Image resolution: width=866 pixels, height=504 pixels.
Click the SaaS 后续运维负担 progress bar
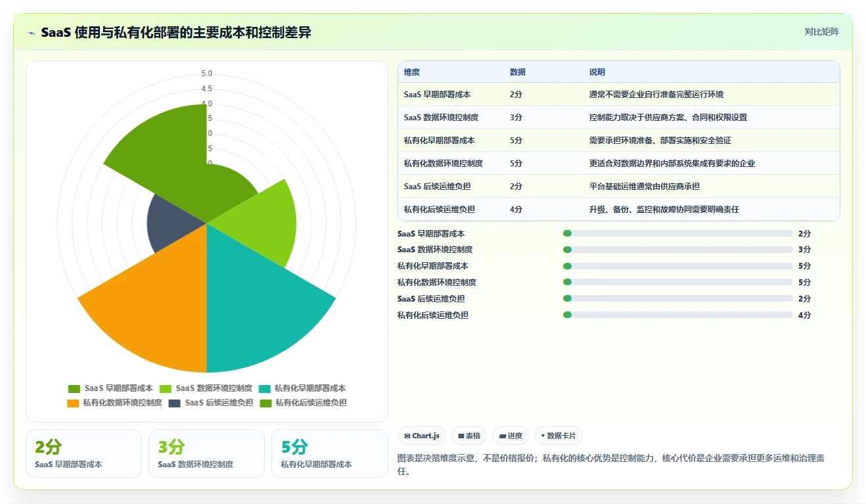click(x=677, y=299)
